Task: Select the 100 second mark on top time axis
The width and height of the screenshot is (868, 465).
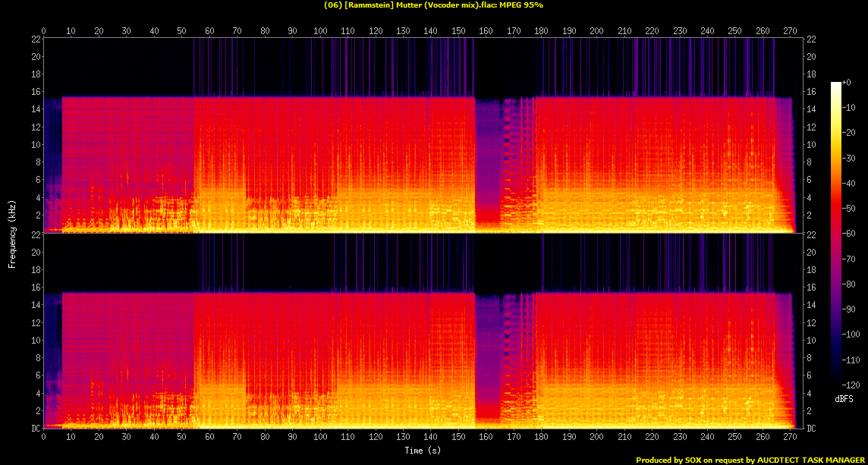Action: coord(320,31)
